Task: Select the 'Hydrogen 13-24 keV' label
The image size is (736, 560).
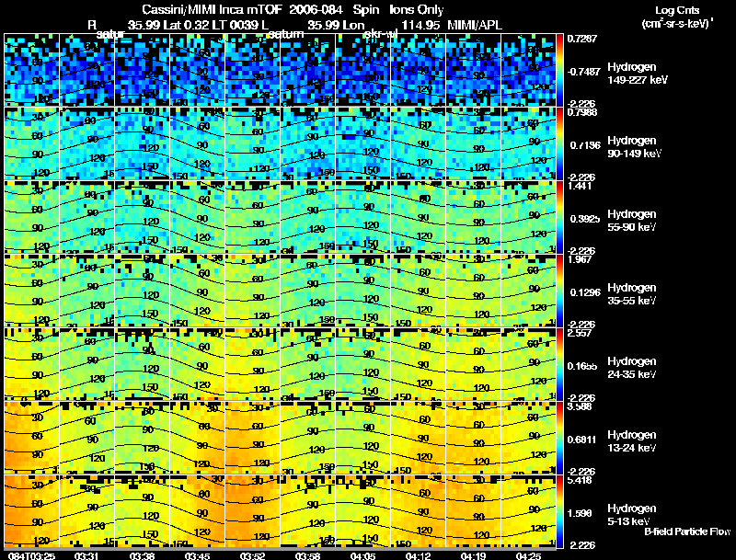Action: tap(632, 441)
